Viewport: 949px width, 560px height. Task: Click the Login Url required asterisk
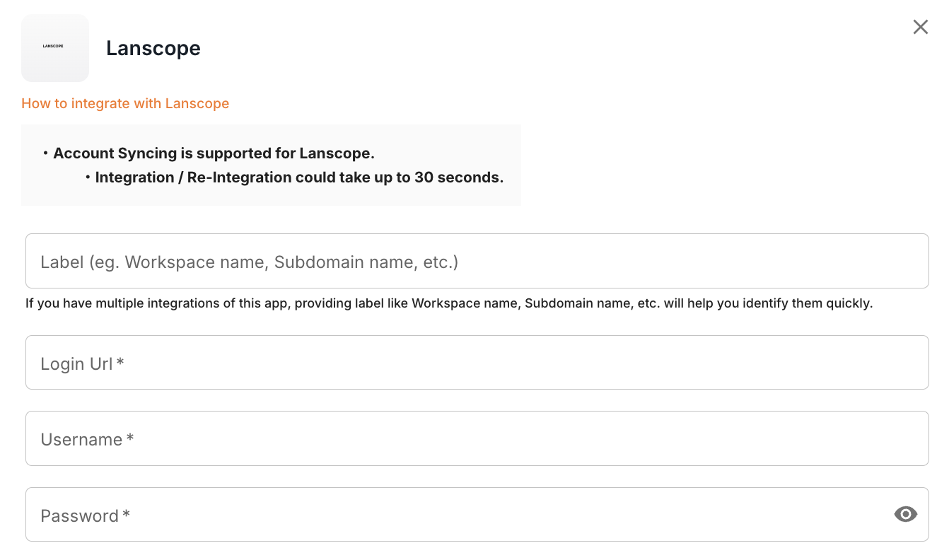coord(121,363)
